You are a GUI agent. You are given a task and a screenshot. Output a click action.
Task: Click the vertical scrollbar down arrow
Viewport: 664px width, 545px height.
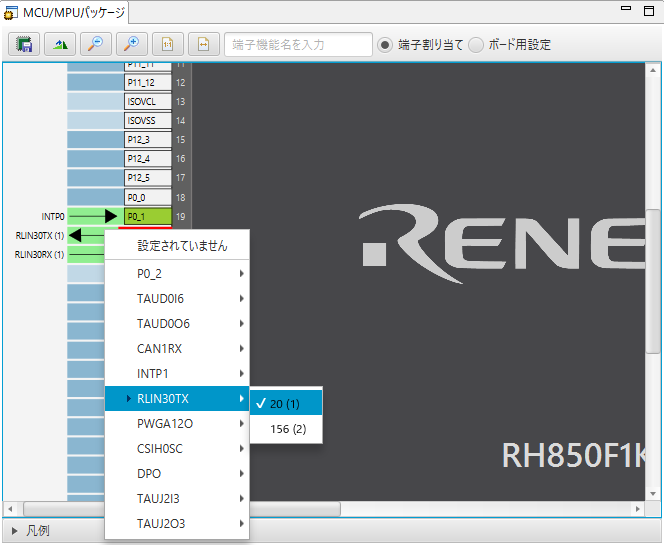(653, 494)
